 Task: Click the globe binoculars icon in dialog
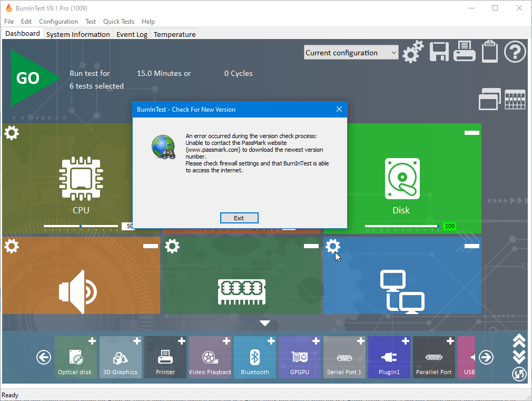163,147
